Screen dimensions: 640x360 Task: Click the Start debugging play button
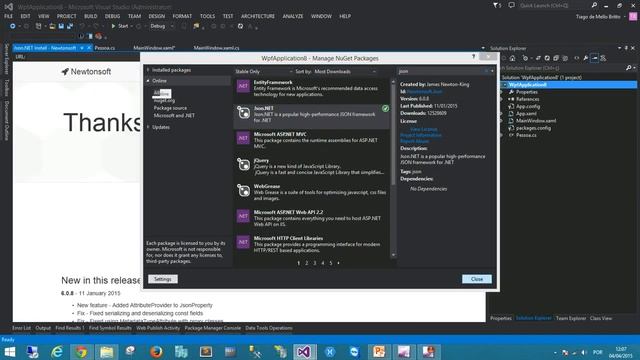click(113, 26)
